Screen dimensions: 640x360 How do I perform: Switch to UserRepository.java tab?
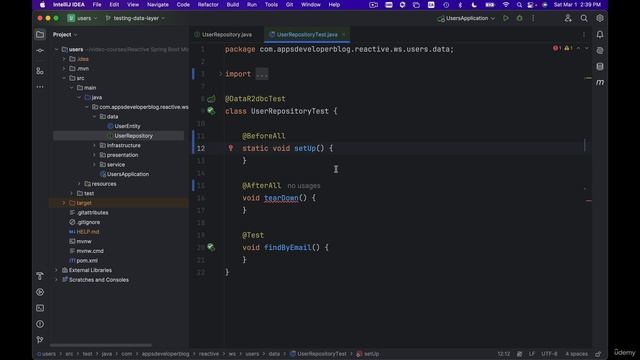click(227, 35)
